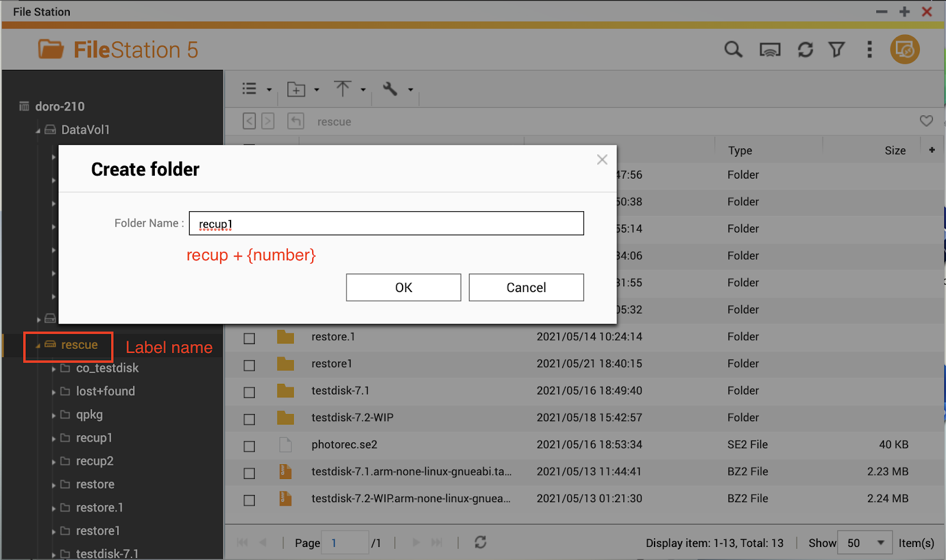Click the page refresh icon in footer
946x560 pixels.
[480, 542]
